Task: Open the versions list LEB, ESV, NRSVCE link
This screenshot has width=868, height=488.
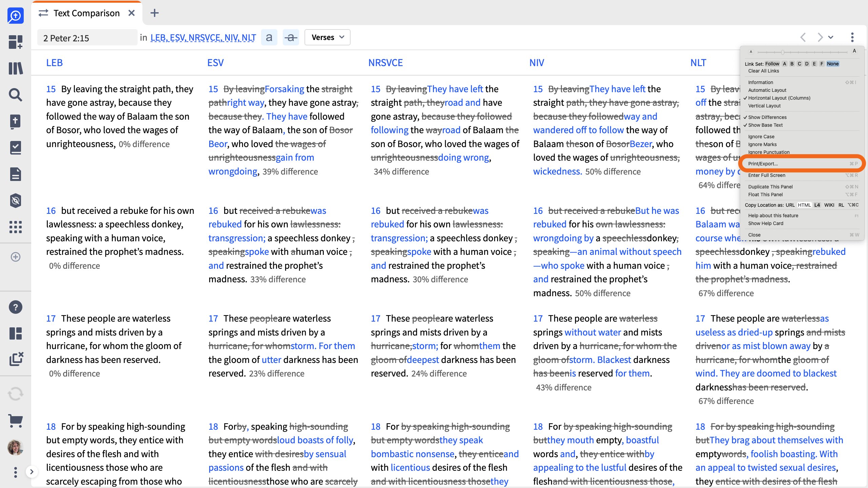Action: point(203,38)
